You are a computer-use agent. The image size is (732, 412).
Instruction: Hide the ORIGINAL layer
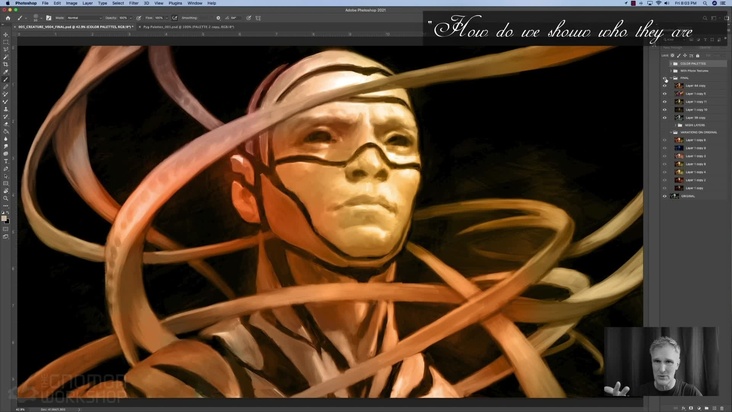coord(665,195)
